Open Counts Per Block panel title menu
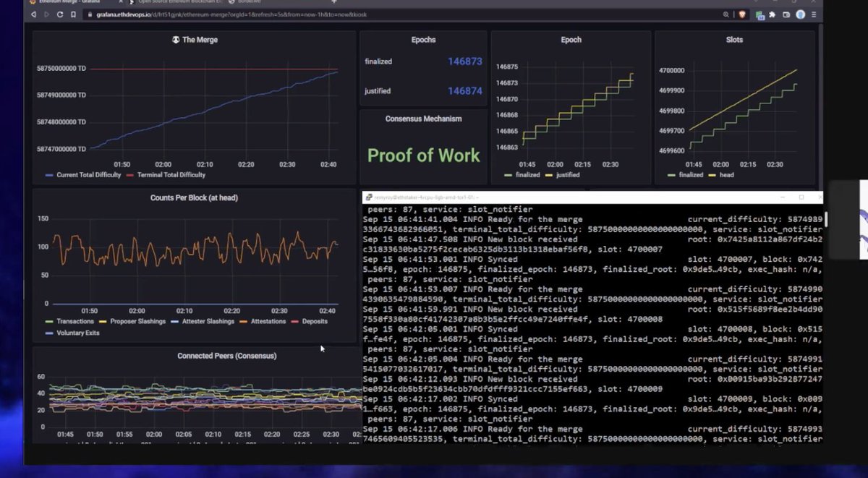 [x=194, y=197]
